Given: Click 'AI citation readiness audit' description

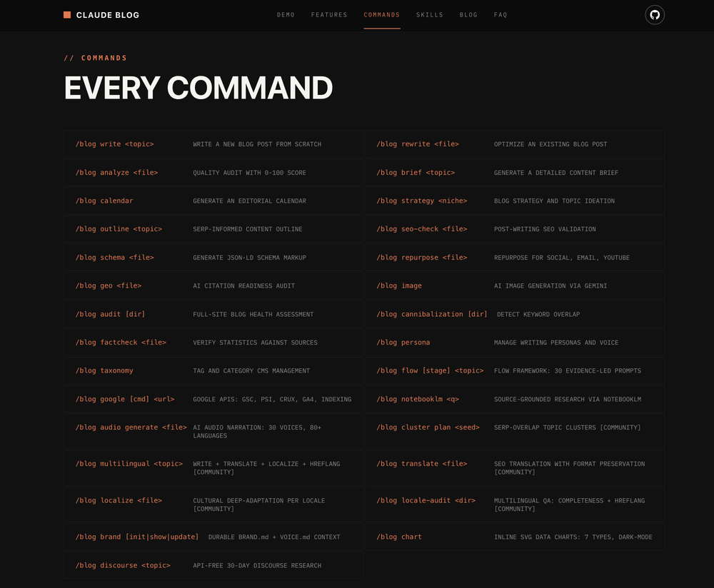Looking at the screenshot, I should click(x=244, y=285).
